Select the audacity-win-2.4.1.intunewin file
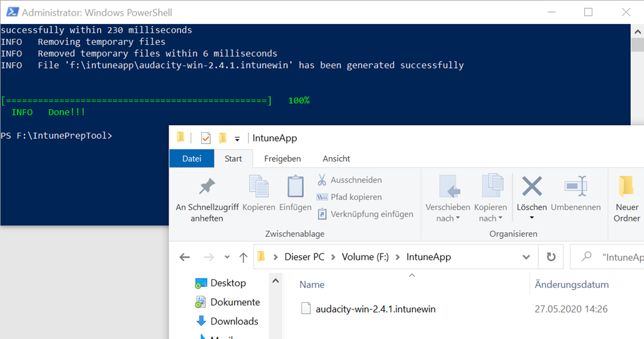This screenshot has width=644, height=339. (376, 309)
